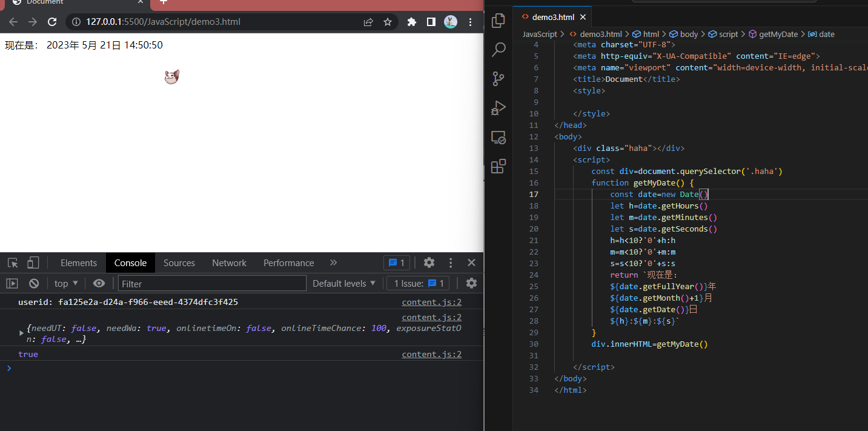Open Source Control view

(499, 79)
